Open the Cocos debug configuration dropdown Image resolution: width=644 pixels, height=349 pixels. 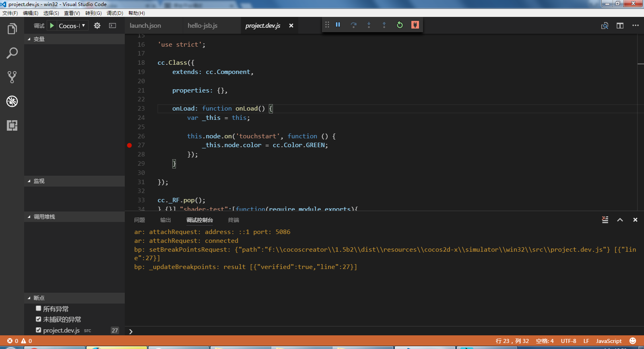[x=72, y=26]
